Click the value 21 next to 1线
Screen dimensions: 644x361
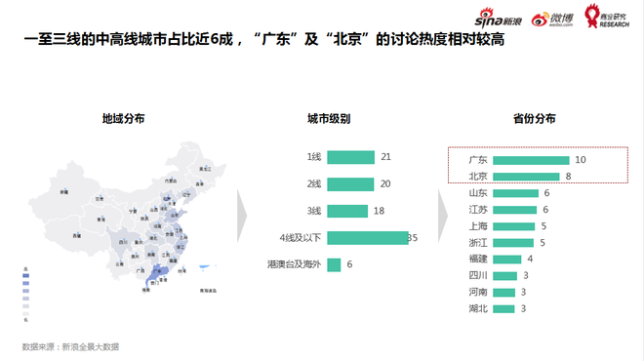(385, 157)
